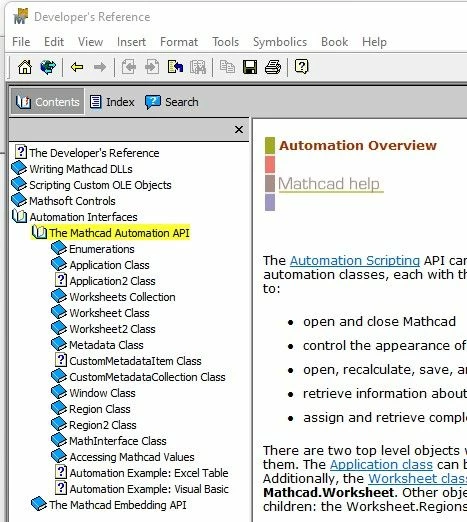The width and height of the screenshot is (467, 522).
Task: Open the File menu
Action: pos(21,42)
